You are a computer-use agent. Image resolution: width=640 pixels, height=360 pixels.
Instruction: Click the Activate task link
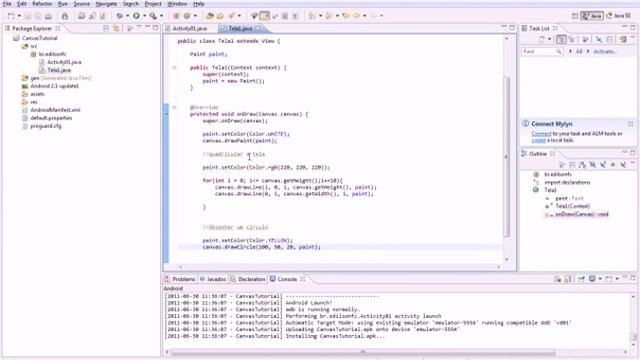(x=604, y=51)
